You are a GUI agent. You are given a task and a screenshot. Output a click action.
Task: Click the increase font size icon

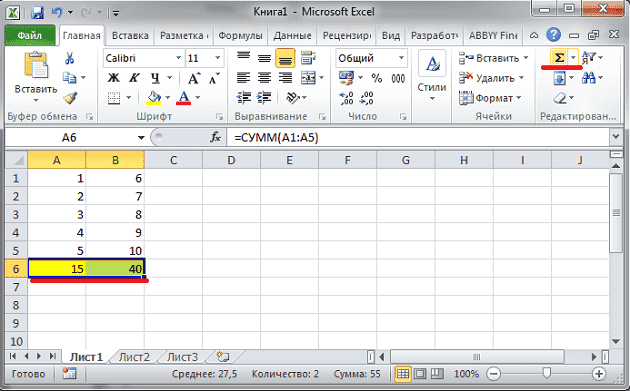(x=194, y=78)
